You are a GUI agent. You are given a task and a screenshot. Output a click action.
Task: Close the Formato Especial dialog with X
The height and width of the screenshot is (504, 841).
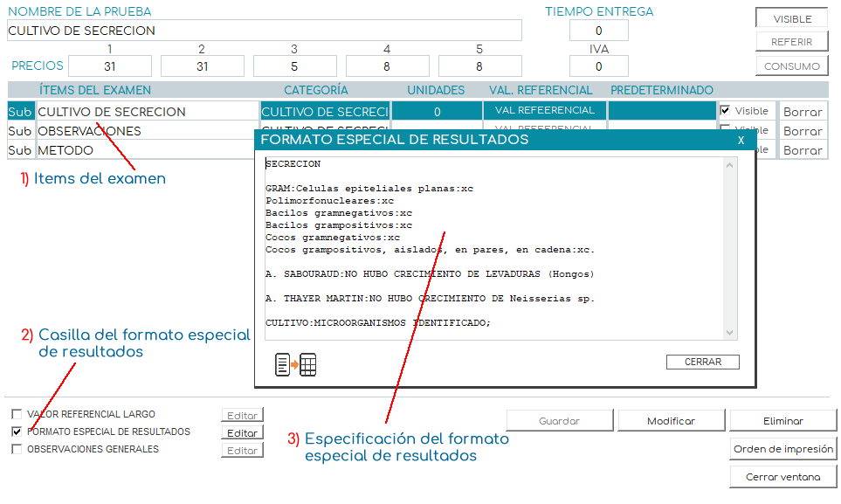click(x=741, y=140)
